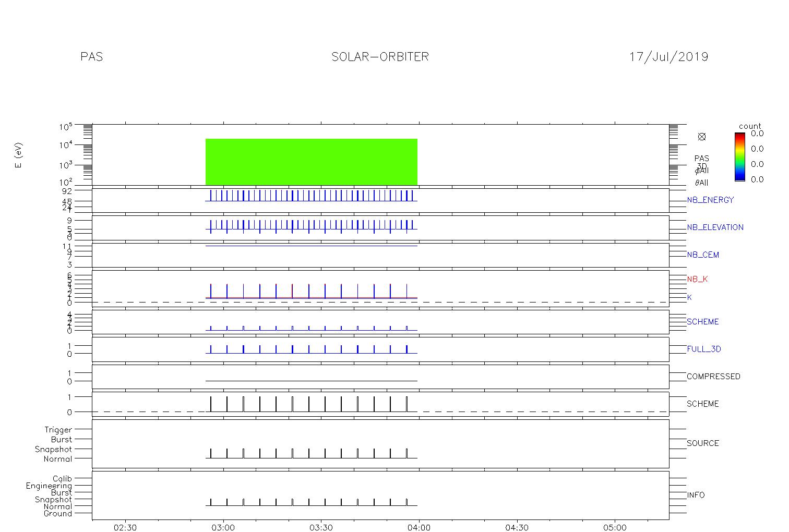Click the crossed-circle symbol above PAS

[x=702, y=137]
